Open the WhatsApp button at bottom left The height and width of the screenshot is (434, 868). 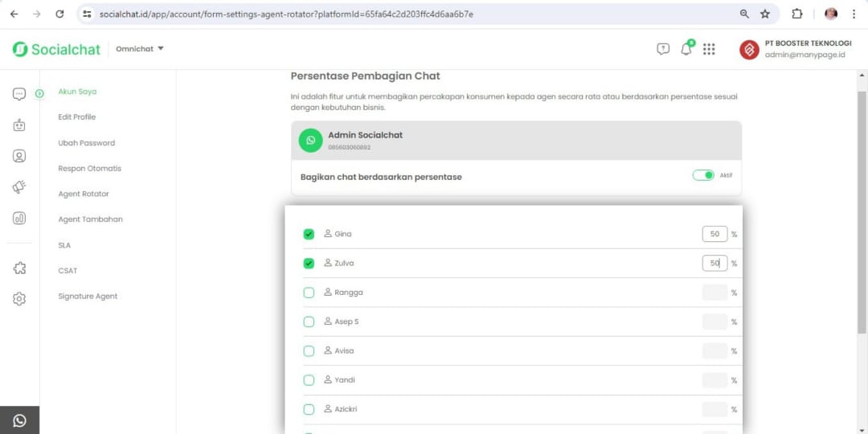click(x=19, y=420)
